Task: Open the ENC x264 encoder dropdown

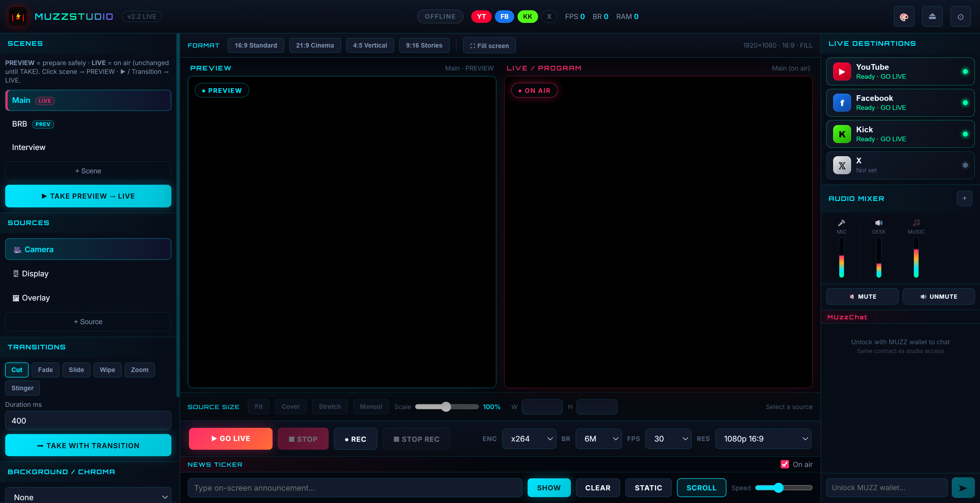Action: (529, 439)
